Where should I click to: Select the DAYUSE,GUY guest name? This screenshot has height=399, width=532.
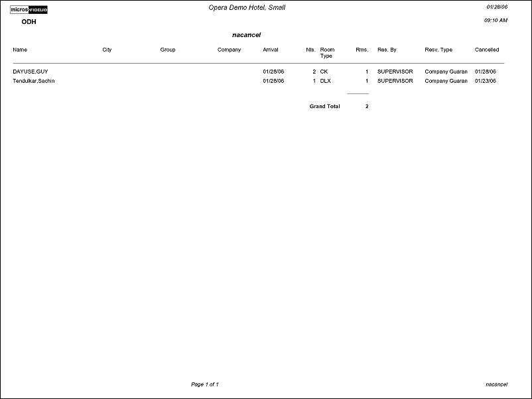(x=31, y=71)
